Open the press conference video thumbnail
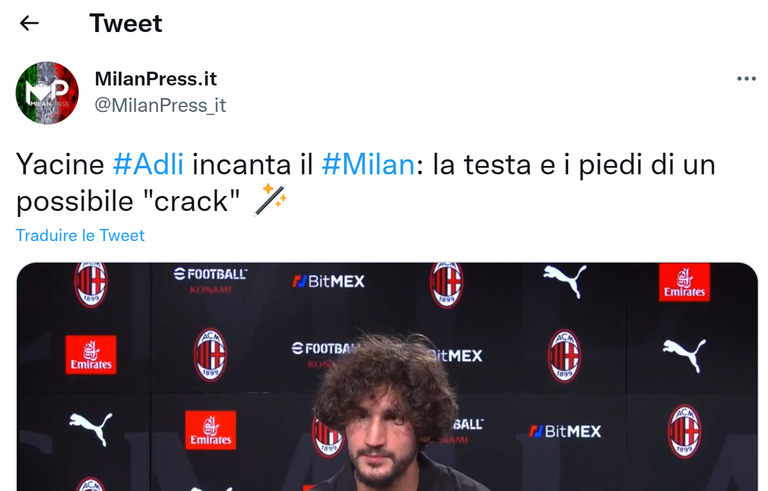The height and width of the screenshot is (491, 768). (387, 377)
